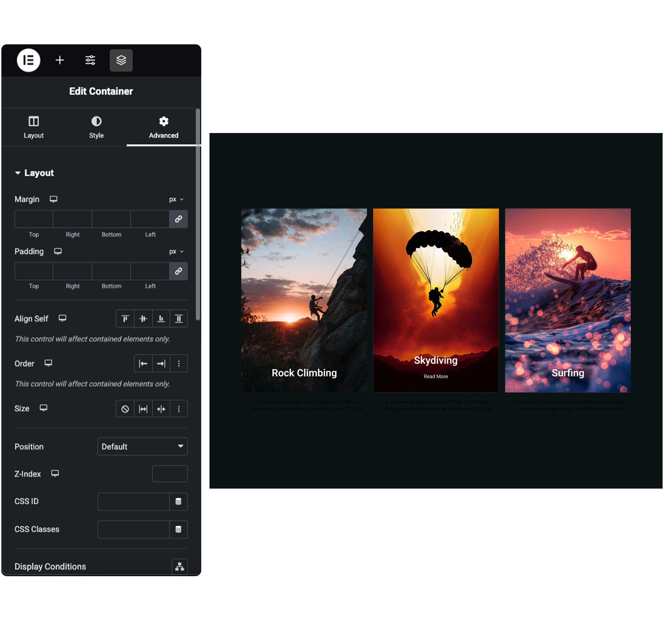Click the Z-Index input field

click(x=170, y=474)
